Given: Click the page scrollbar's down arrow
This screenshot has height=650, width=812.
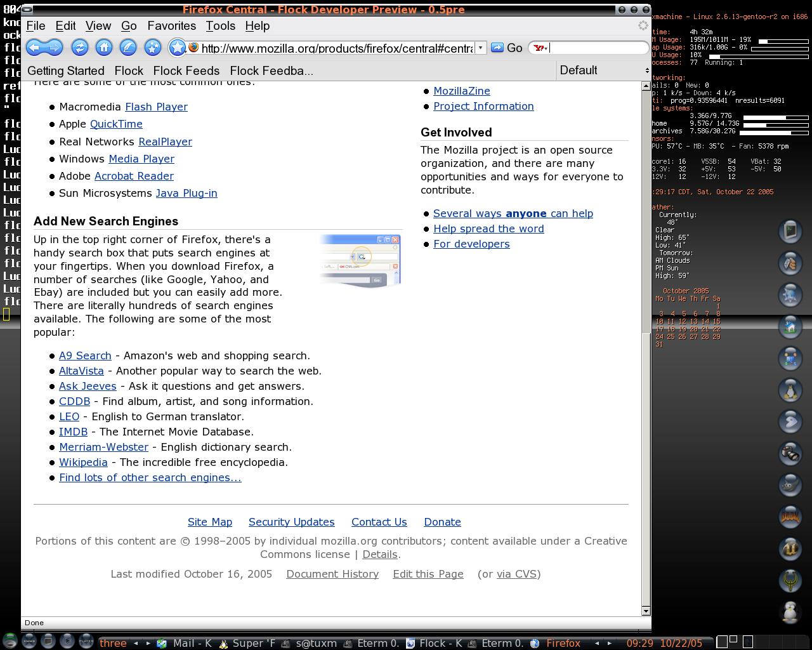Looking at the screenshot, I should click(x=646, y=611).
